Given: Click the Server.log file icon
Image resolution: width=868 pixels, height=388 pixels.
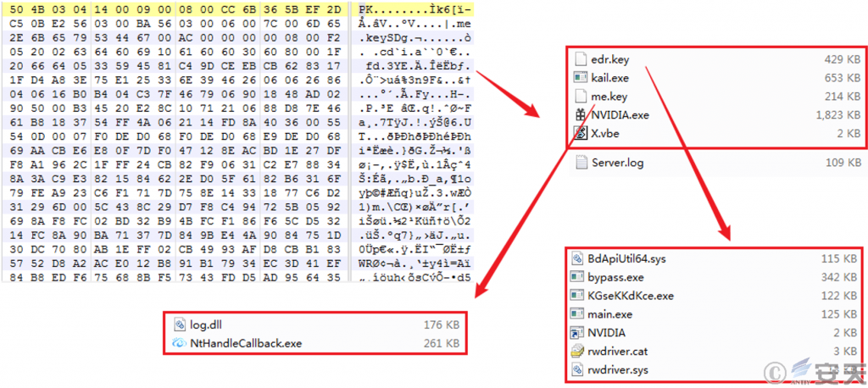Looking at the screenshot, I should pos(581,162).
